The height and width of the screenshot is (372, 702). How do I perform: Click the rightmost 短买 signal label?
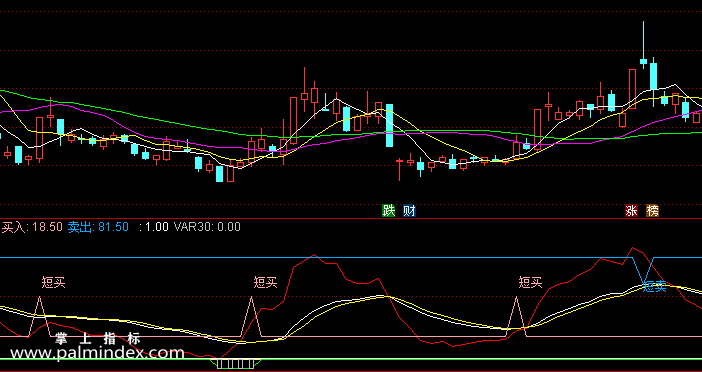[x=530, y=282]
